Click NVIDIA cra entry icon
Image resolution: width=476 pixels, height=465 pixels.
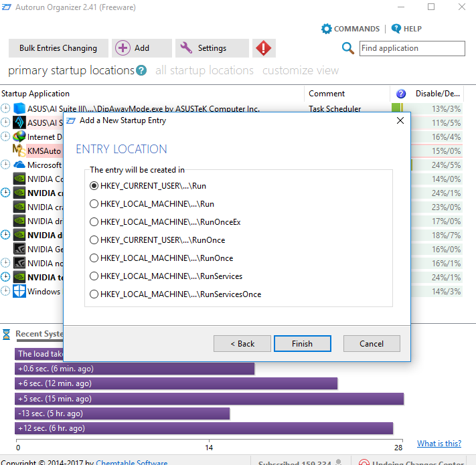[x=19, y=207]
